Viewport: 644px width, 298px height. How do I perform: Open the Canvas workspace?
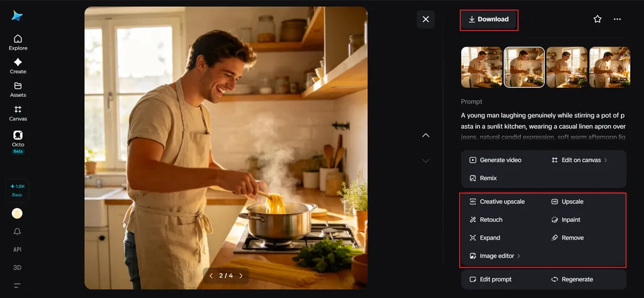click(x=18, y=113)
